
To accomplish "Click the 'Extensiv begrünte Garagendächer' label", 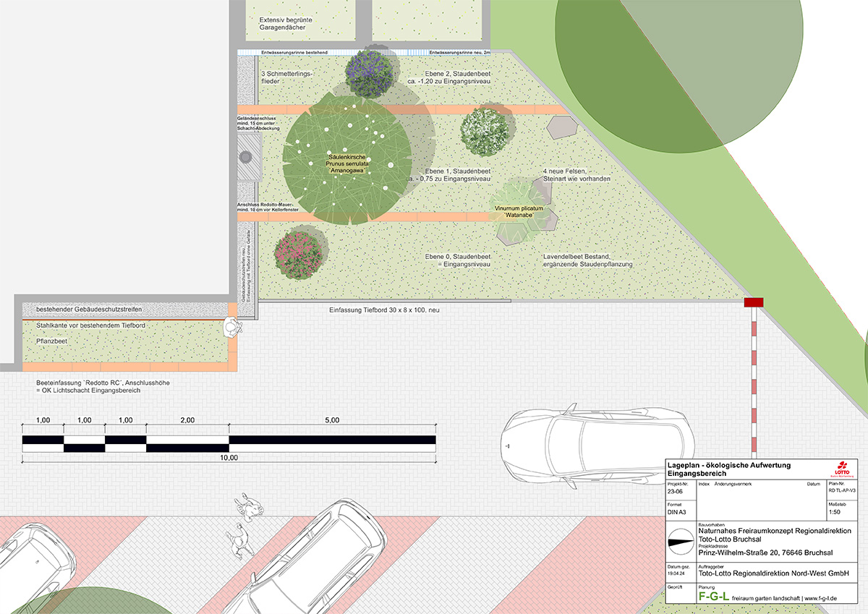I will coord(277,23).
